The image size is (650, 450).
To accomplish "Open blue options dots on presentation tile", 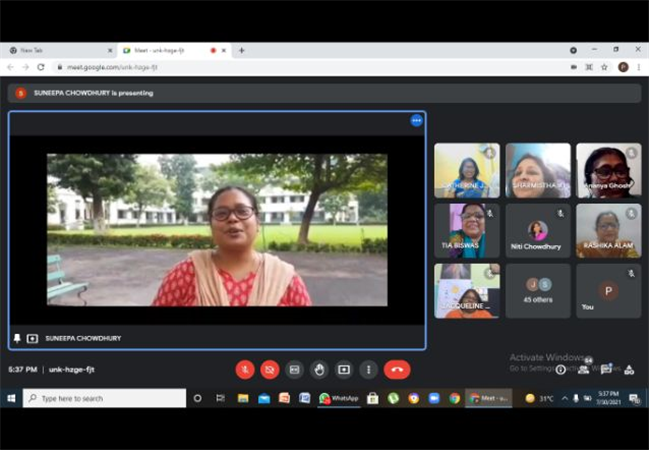I will [416, 121].
